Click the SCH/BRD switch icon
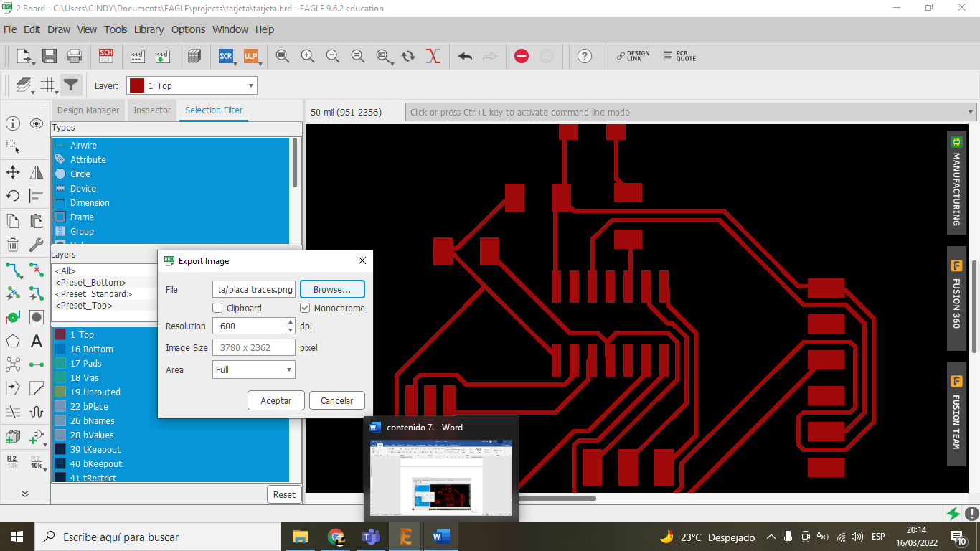980x551 pixels. [106, 56]
